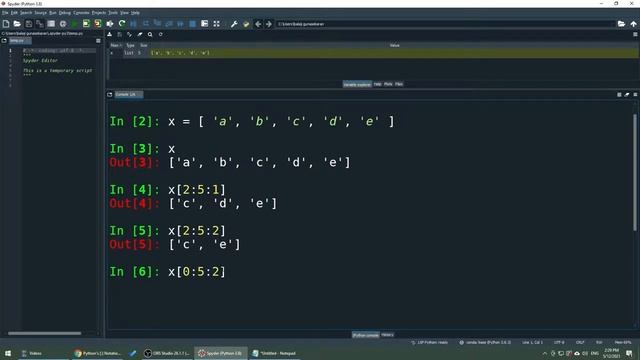The width and height of the screenshot is (640, 360).
Task: Open the Edit menu
Action: 14,13
